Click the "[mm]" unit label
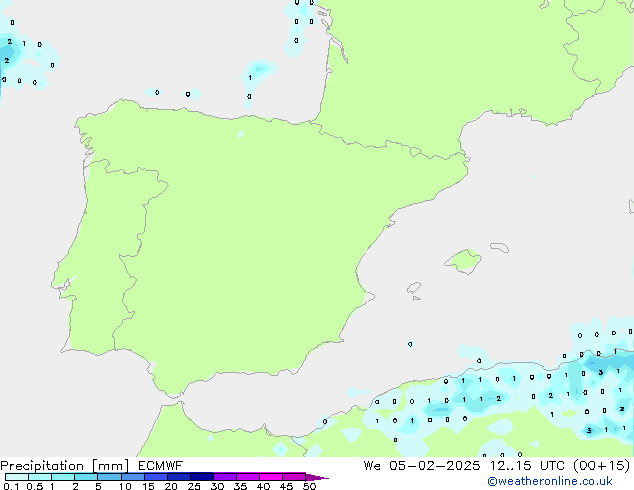Viewport: 634px width, 490px height. tap(111, 466)
